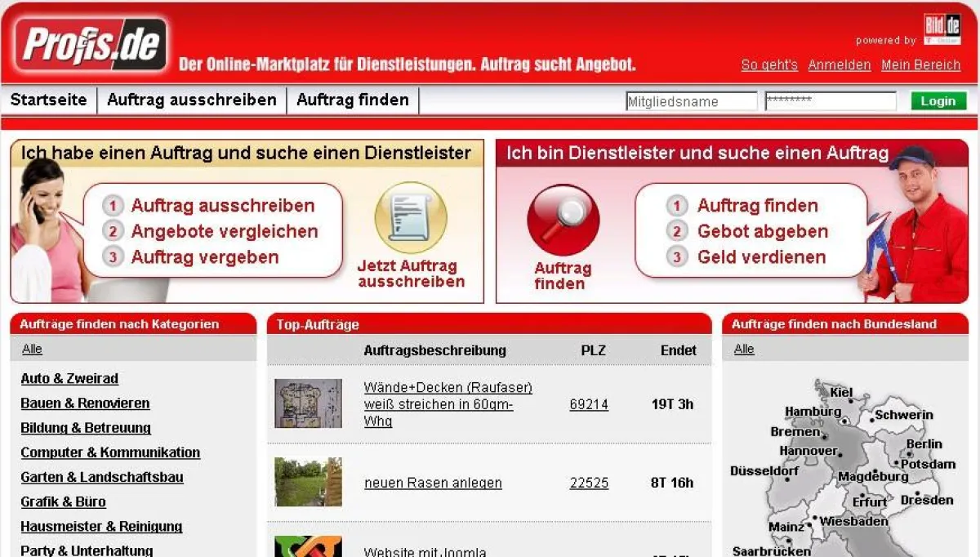Open the 'So geht's' link
Viewport: 980px width, 557px height.
tap(768, 65)
